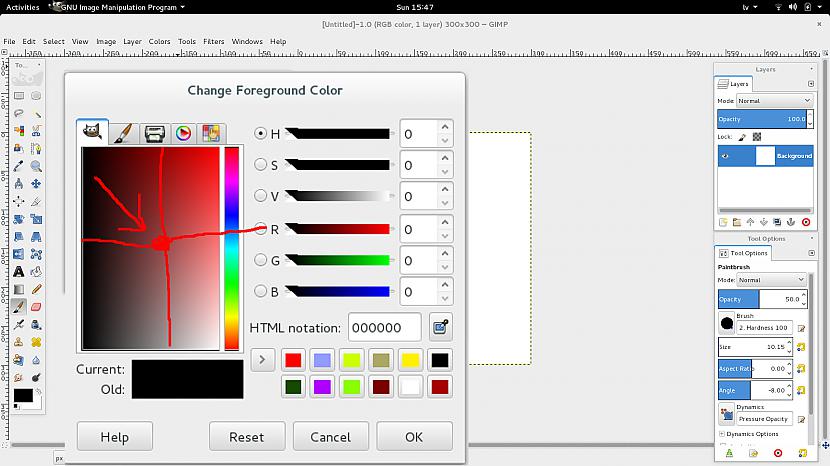This screenshot has height=466, width=830.
Task: Switch to the Watercolor selector tab
Action: coord(123,133)
